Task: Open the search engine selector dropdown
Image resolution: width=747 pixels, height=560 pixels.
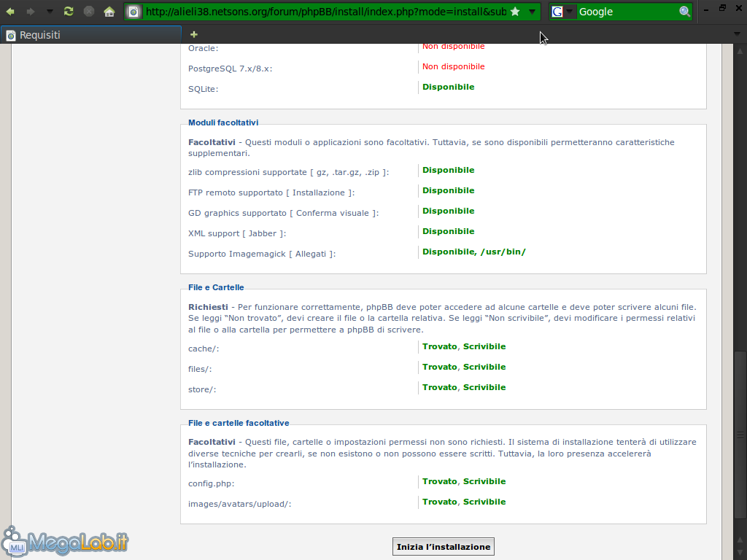Action: pyautogui.click(x=570, y=12)
